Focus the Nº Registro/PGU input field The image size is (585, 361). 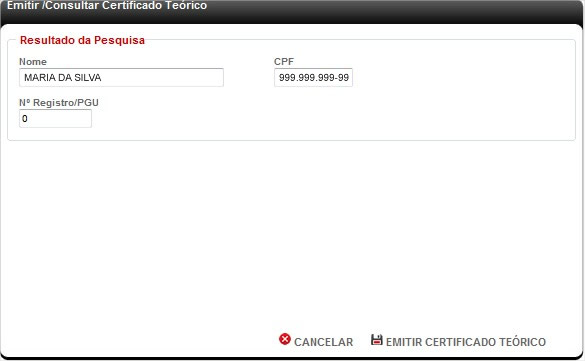pyautogui.click(x=55, y=119)
